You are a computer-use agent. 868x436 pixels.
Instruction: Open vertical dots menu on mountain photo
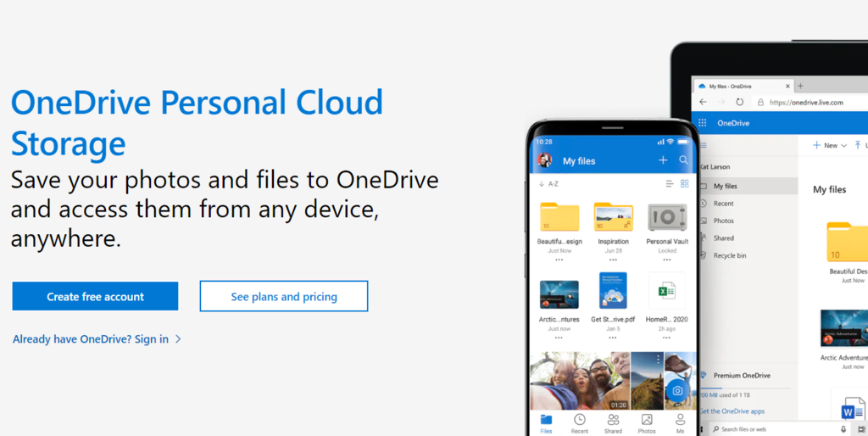658,359
